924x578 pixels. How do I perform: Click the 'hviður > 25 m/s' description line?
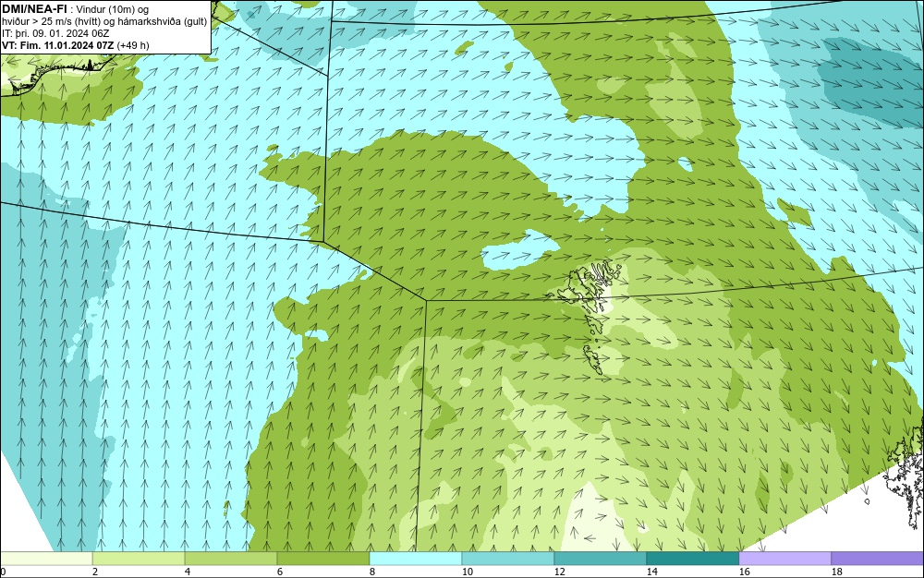(x=104, y=22)
